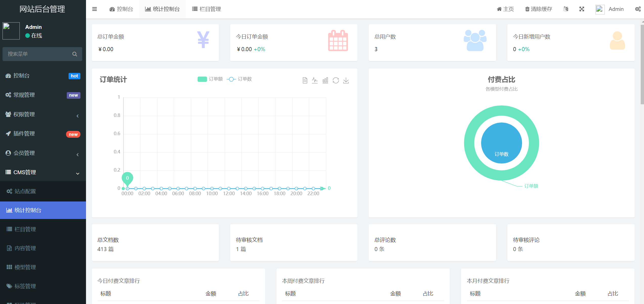Click the calendar icon on 今日订单金额 card
644x304 pixels.
338,40
